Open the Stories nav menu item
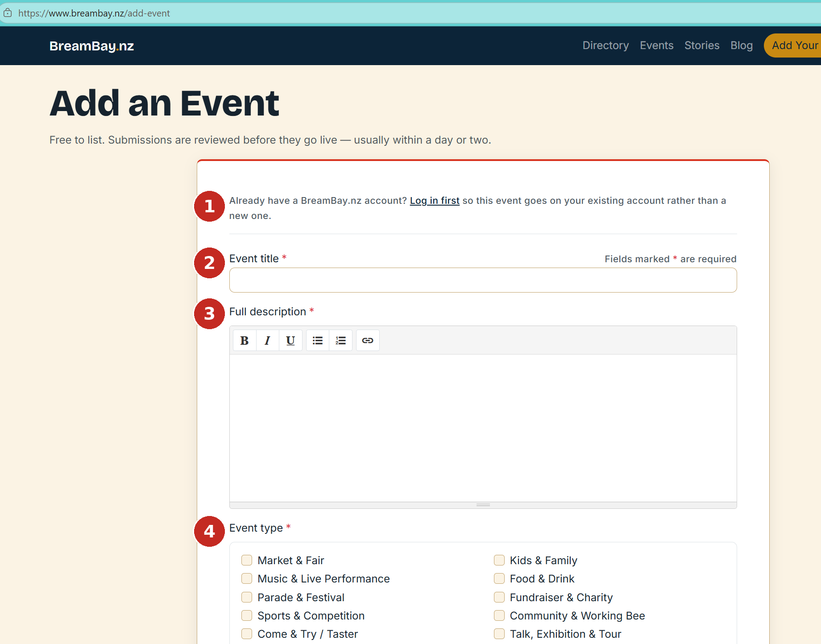The image size is (821, 644). coord(702,45)
